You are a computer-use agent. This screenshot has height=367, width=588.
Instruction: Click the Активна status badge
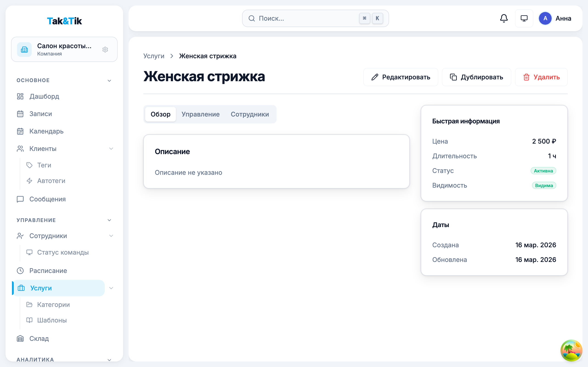(x=544, y=171)
